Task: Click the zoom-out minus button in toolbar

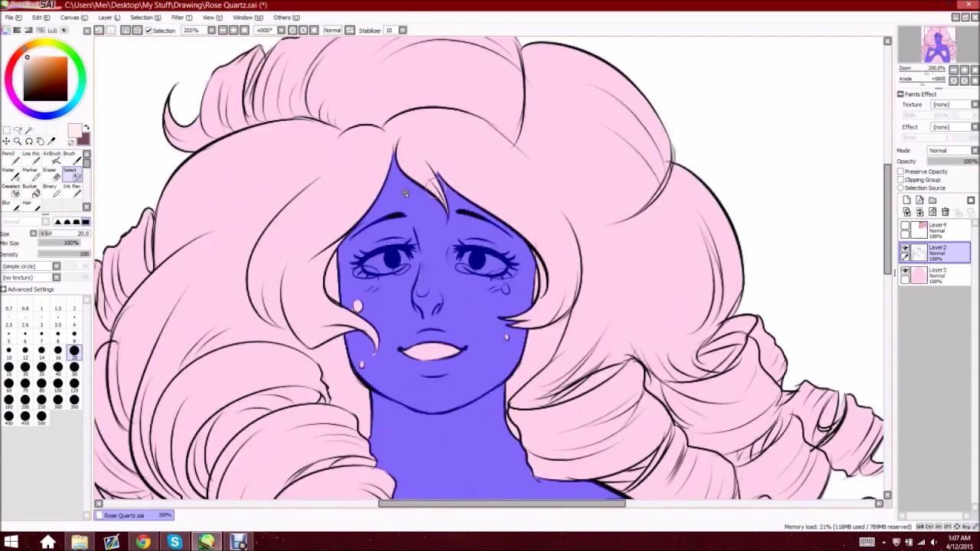Action: pyautogui.click(x=222, y=30)
